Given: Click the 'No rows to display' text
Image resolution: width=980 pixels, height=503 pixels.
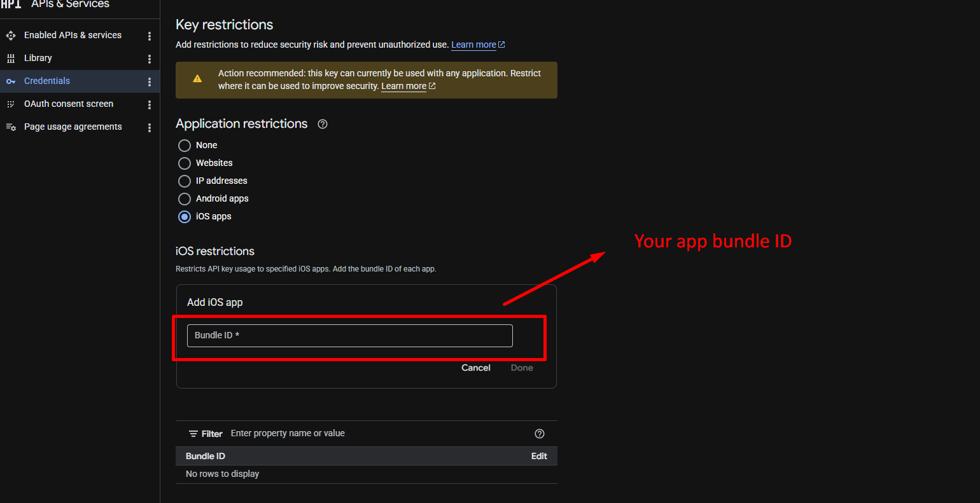Looking at the screenshot, I should click(222, 474).
